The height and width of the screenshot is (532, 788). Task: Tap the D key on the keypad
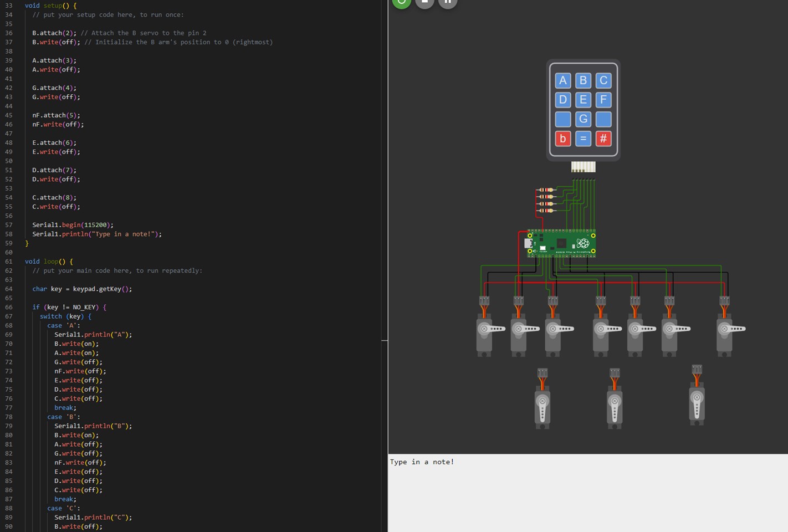pyautogui.click(x=562, y=100)
